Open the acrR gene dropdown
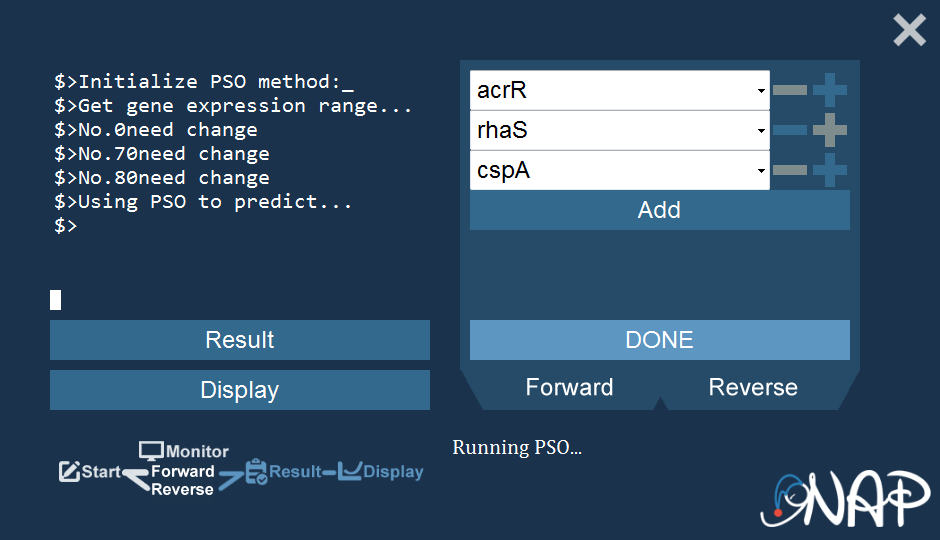The width and height of the screenshot is (940, 540). [619, 90]
